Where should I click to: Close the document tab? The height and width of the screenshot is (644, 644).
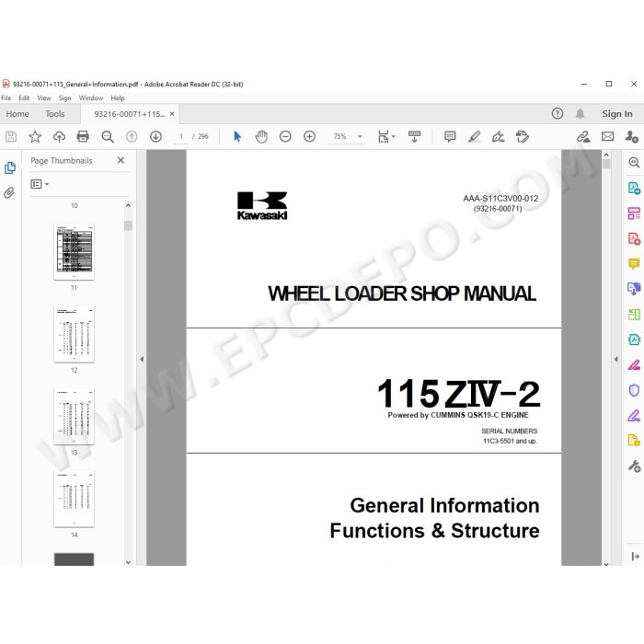point(172,114)
